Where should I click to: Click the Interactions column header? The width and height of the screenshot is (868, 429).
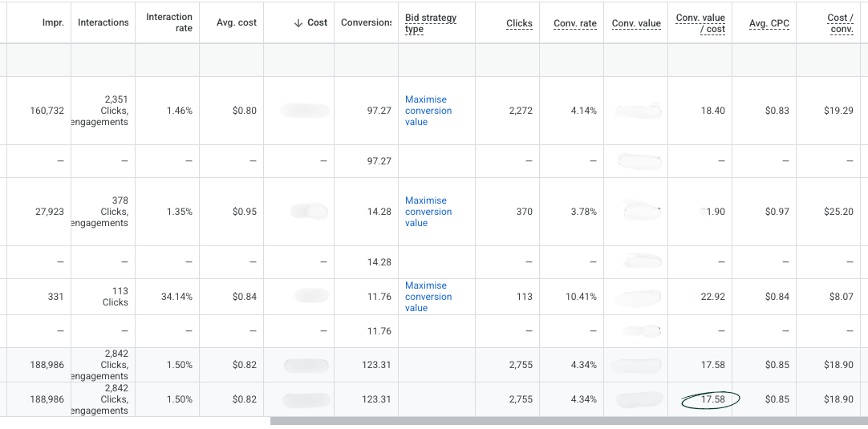tap(103, 22)
